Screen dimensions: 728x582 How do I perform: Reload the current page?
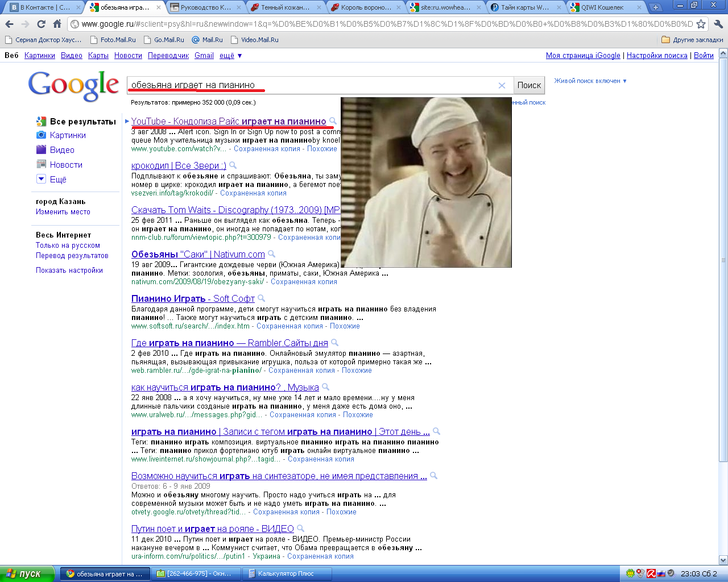tap(41, 24)
